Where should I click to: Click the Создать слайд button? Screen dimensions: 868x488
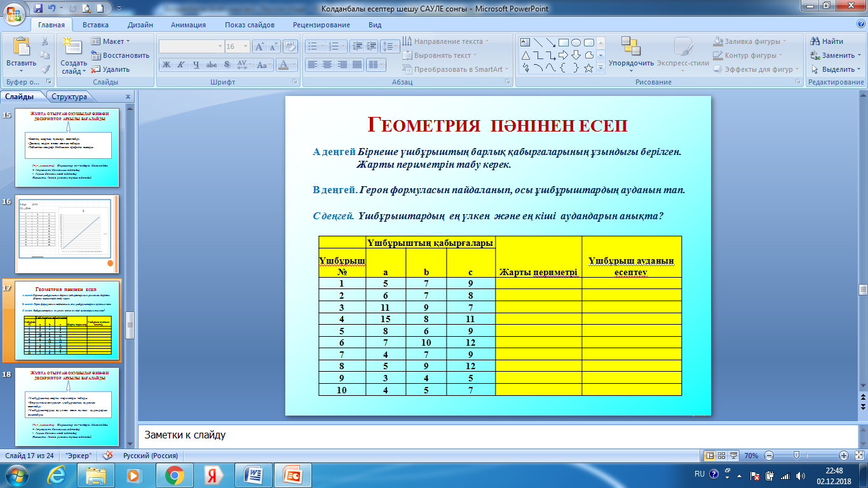pos(74,55)
